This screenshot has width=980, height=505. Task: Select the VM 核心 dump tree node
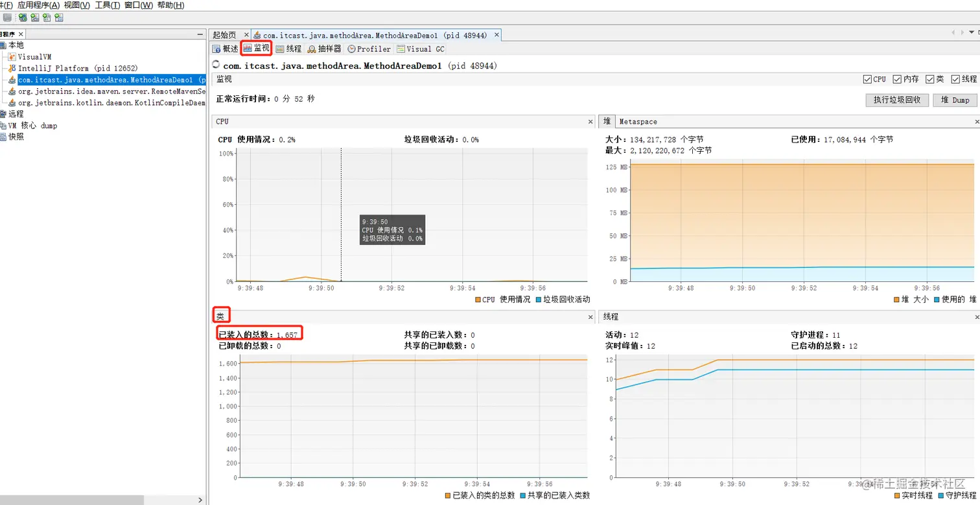pos(32,125)
